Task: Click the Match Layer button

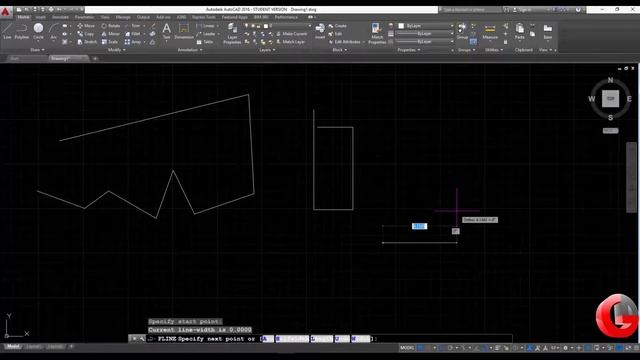Action: (x=291, y=42)
